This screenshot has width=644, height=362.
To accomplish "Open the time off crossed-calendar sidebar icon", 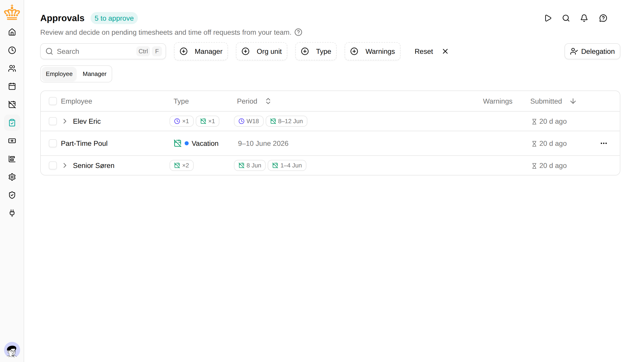I will coord(12,105).
